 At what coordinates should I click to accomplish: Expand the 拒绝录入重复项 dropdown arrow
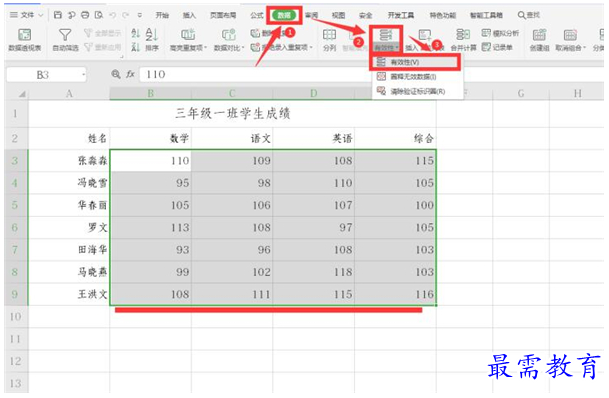(x=311, y=48)
